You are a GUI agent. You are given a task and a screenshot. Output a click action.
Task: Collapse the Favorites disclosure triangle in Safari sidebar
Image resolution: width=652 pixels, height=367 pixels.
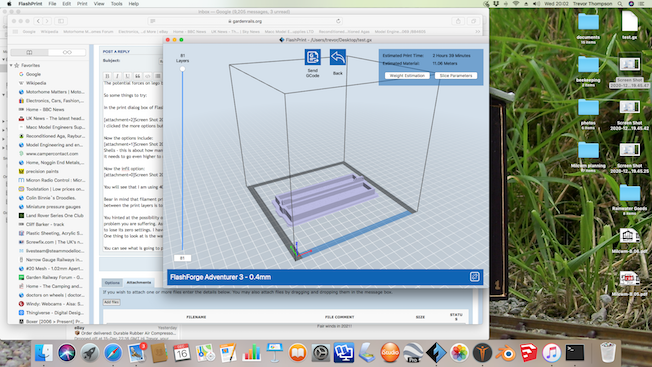point(12,65)
